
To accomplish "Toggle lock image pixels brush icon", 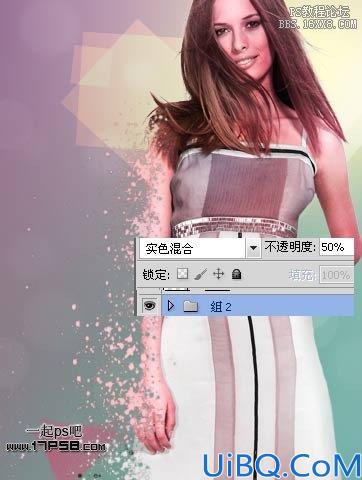I will (200, 274).
